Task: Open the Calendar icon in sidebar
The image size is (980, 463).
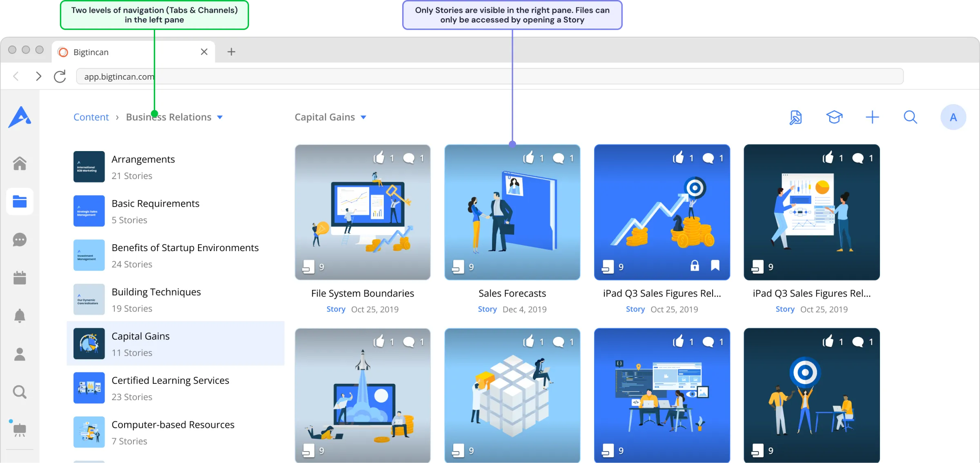Action: pos(20,278)
